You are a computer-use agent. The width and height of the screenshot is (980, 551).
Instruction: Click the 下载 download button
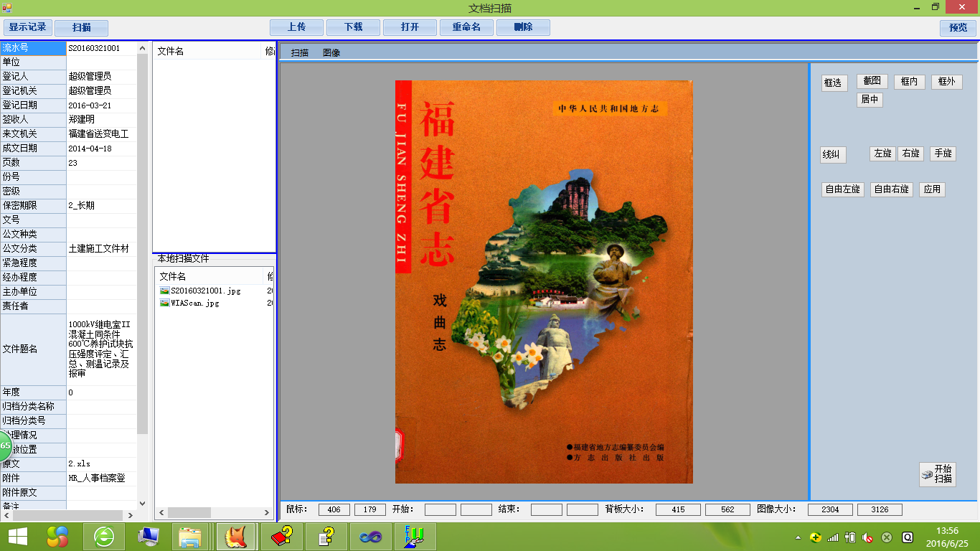pos(353,27)
